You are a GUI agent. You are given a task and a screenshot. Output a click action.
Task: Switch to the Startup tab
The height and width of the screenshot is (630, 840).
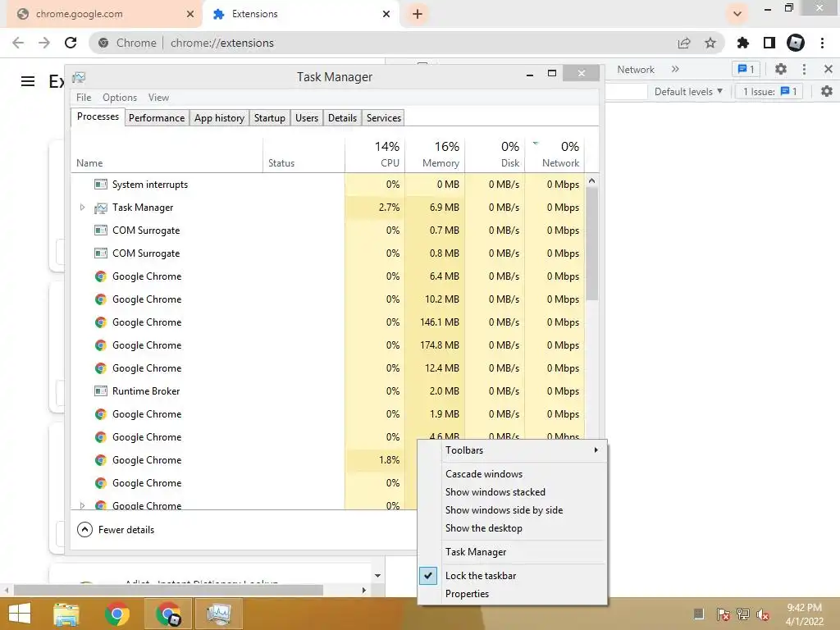(269, 118)
